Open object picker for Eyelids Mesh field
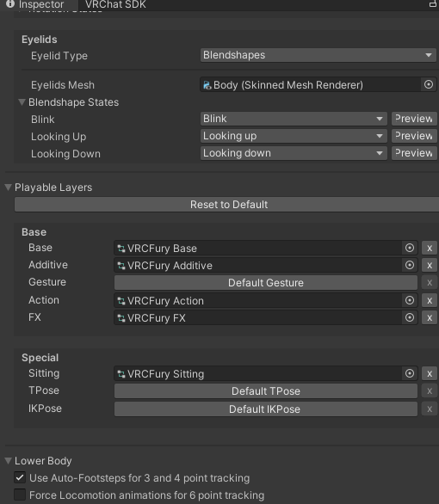The width and height of the screenshot is (439, 504). coord(429,84)
